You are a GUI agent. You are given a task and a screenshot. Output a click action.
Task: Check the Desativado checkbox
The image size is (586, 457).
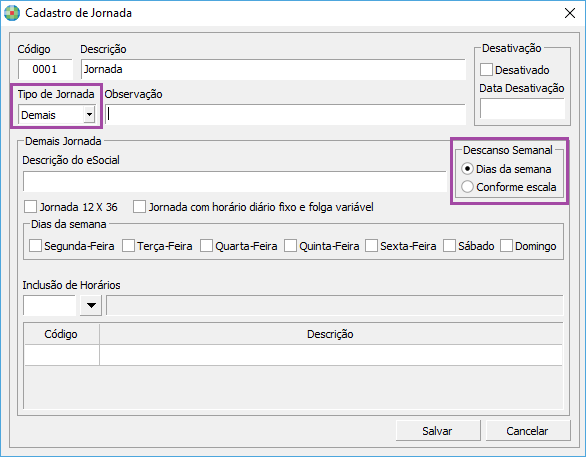click(x=486, y=70)
